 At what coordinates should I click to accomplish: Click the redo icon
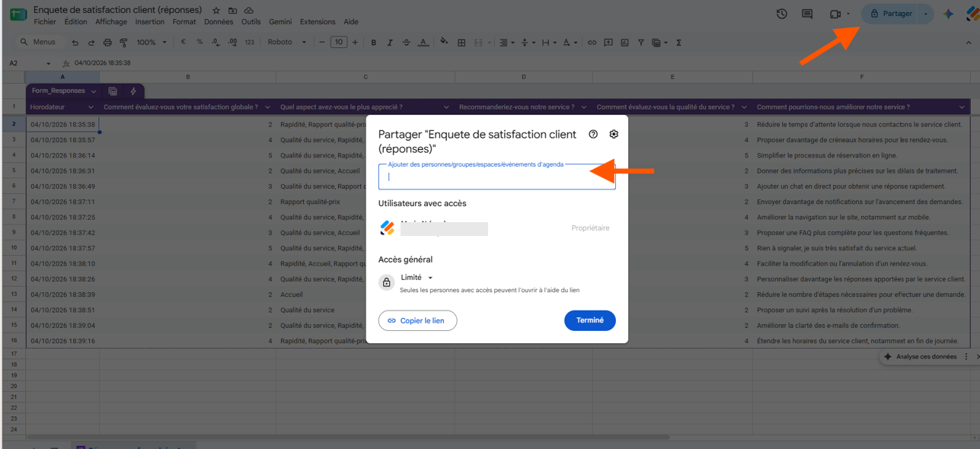coord(91,43)
